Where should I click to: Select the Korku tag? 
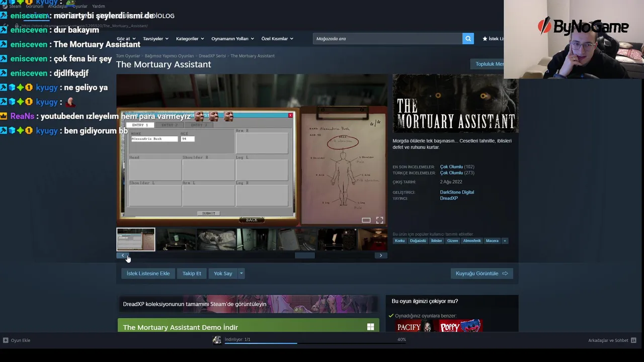(x=399, y=241)
